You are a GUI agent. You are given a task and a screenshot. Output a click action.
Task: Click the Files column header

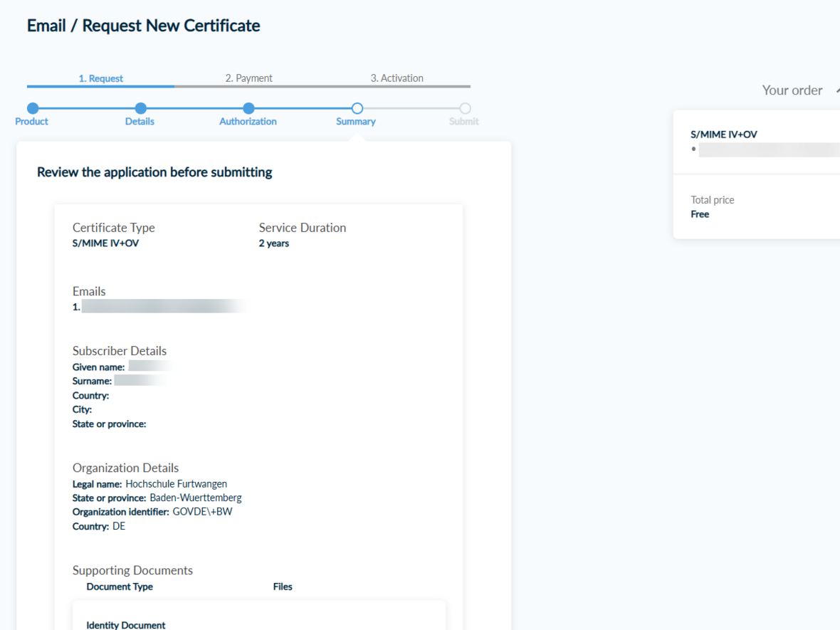283,587
